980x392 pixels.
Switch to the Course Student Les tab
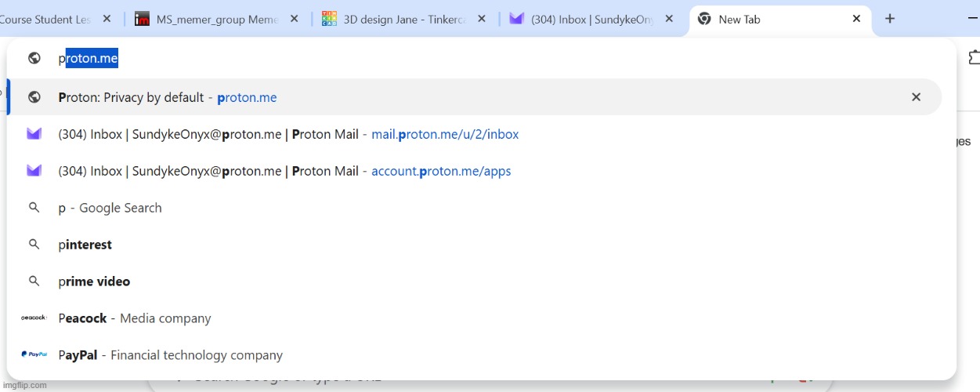click(55, 19)
